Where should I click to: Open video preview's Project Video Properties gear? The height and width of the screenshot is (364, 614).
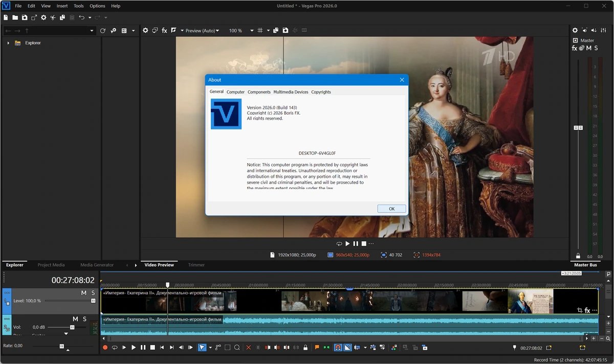145,31
